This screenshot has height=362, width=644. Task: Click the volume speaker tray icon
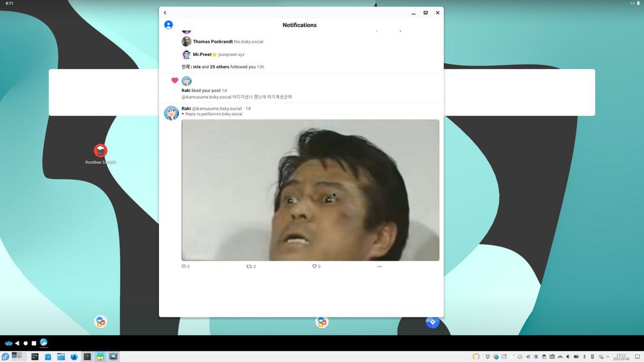(x=567, y=357)
